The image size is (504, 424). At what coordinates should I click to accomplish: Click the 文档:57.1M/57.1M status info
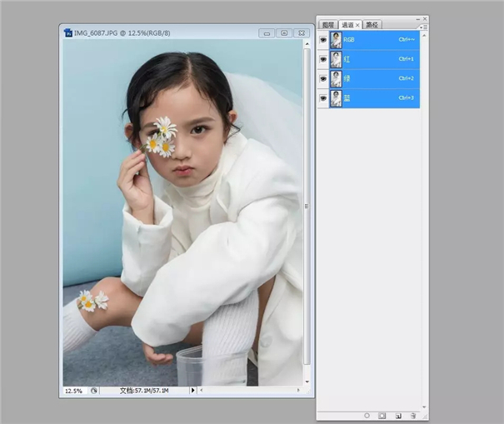pyautogui.click(x=144, y=391)
